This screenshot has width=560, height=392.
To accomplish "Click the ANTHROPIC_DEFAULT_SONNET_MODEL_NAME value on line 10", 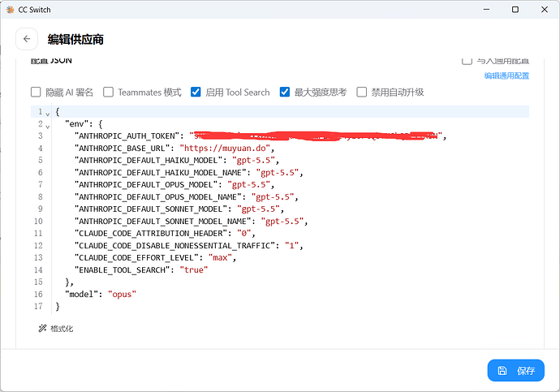I will 282,222.
